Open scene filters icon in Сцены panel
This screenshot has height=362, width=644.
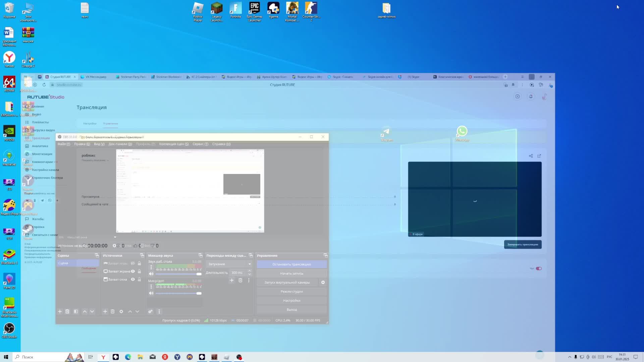click(76, 311)
